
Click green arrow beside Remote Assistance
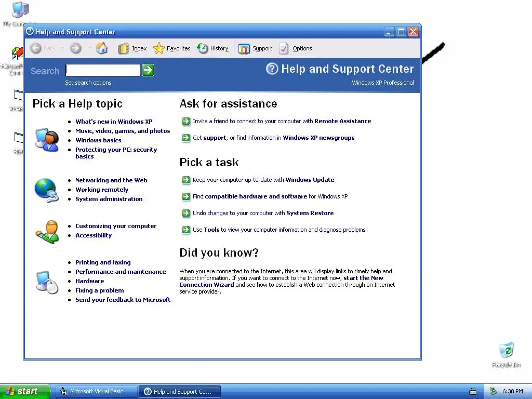pos(186,121)
